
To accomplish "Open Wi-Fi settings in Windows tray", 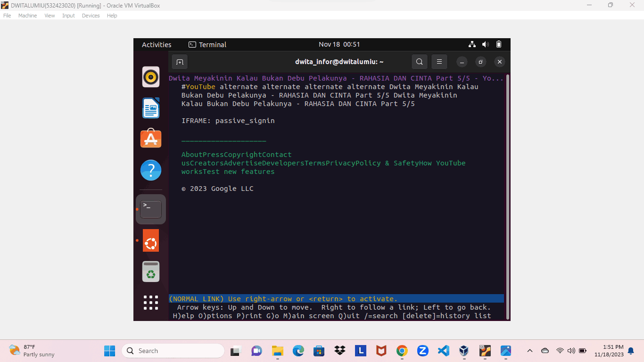I will [560, 351].
